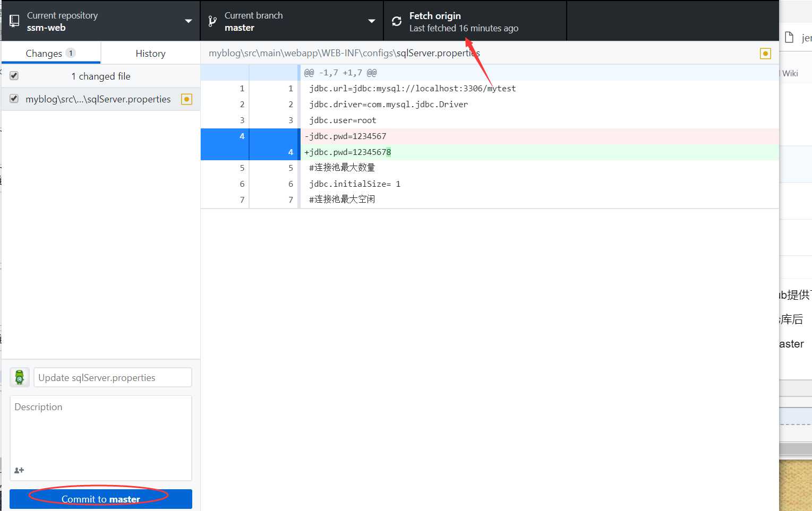This screenshot has height=511, width=812.
Task: Click the repository icon beside ssm-web
Action: click(x=14, y=21)
